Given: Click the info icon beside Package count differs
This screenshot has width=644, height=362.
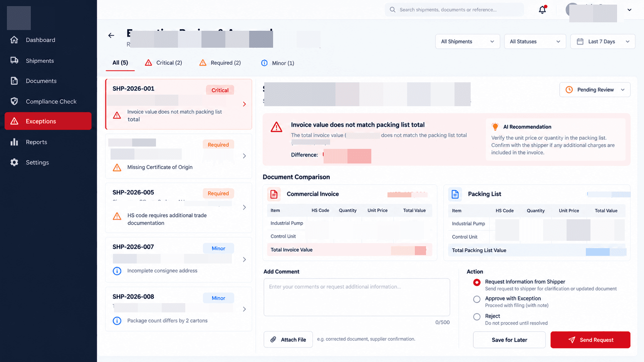Looking at the screenshot, I should 117,321.
